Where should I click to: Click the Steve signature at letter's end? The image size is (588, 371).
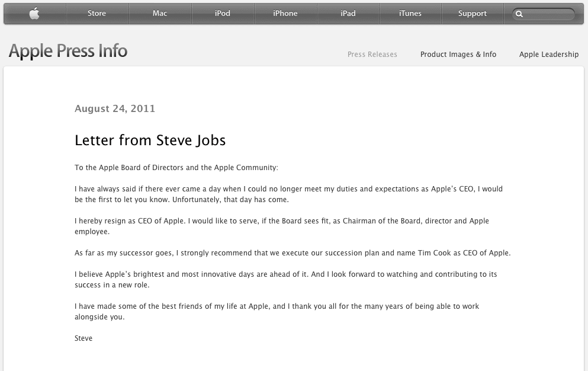(83, 338)
